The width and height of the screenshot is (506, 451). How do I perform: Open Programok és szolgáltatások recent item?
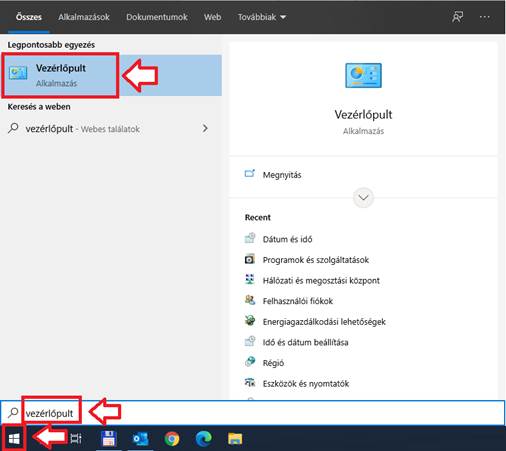click(x=316, y=260)
